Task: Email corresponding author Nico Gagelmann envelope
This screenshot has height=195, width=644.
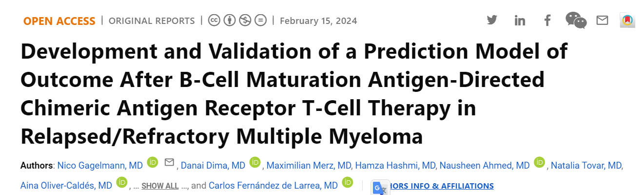Action: pos(169,162)
